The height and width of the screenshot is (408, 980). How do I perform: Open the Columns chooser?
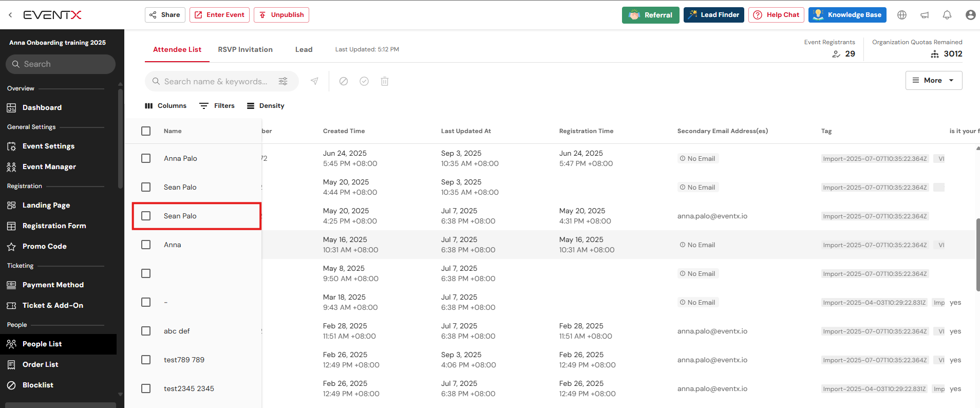pyautogui.click(x=166, y=106)
